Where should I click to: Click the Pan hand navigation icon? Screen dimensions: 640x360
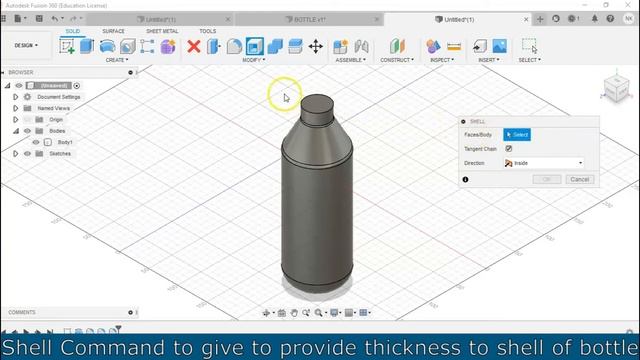(294, 313)
